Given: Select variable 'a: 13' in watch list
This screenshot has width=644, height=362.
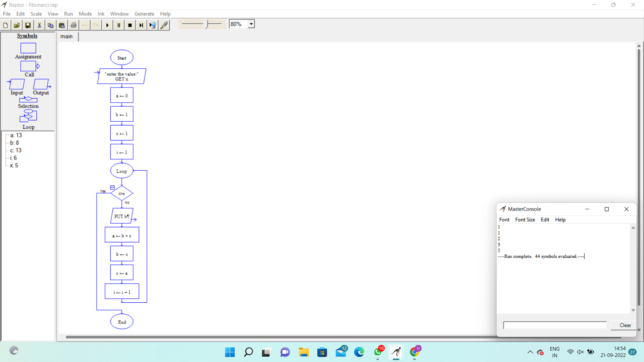Looking at the screenshot, I should pyautogui.click(x=16, y=135).
